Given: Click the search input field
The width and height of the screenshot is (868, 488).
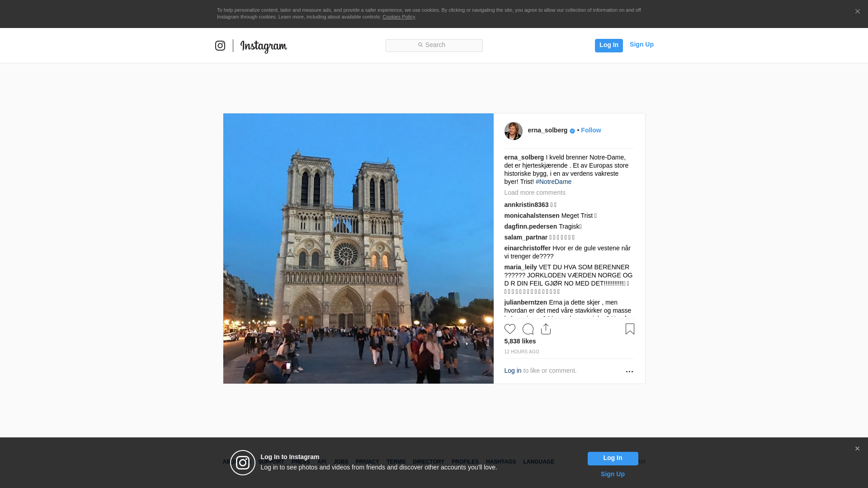Looking at the screenshot, I should tap(434, 46).
